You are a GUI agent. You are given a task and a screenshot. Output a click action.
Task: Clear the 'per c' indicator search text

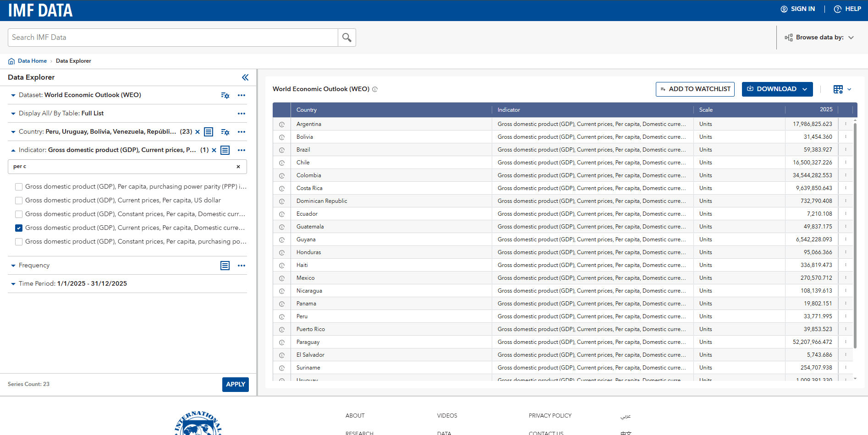coord(238,167)
